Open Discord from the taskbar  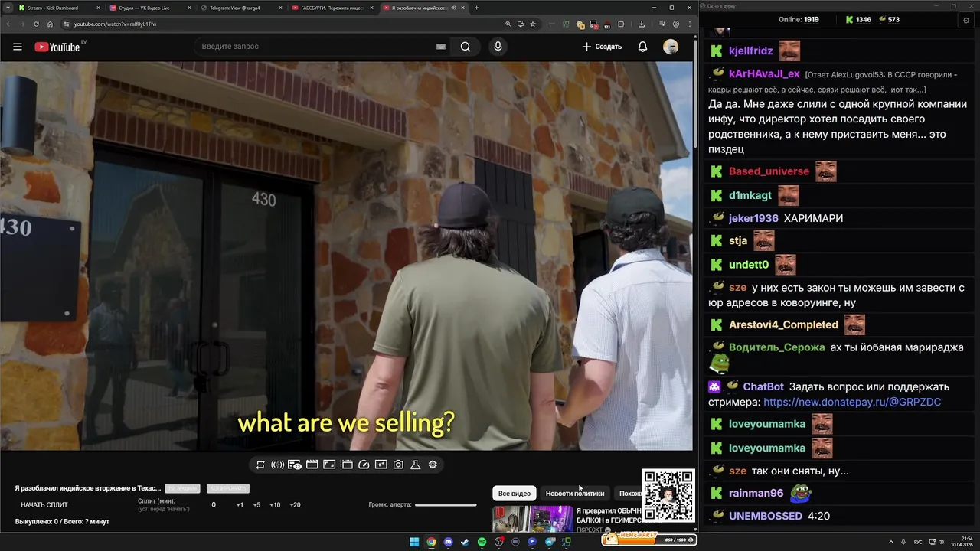tap(448, 542)
